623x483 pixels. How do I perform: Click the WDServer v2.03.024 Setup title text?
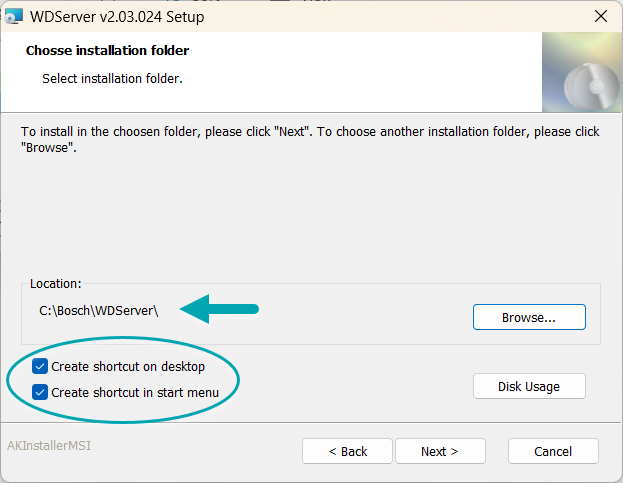point(117,17)
